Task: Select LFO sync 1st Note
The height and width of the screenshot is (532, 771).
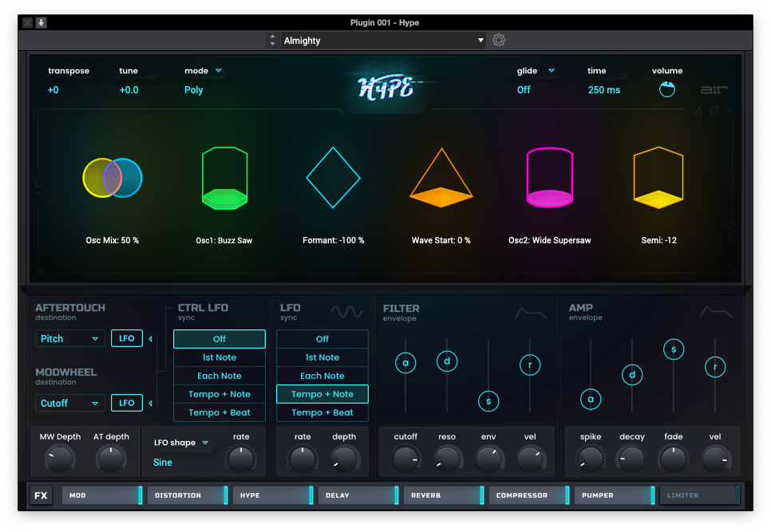Action: coord(322,357)
